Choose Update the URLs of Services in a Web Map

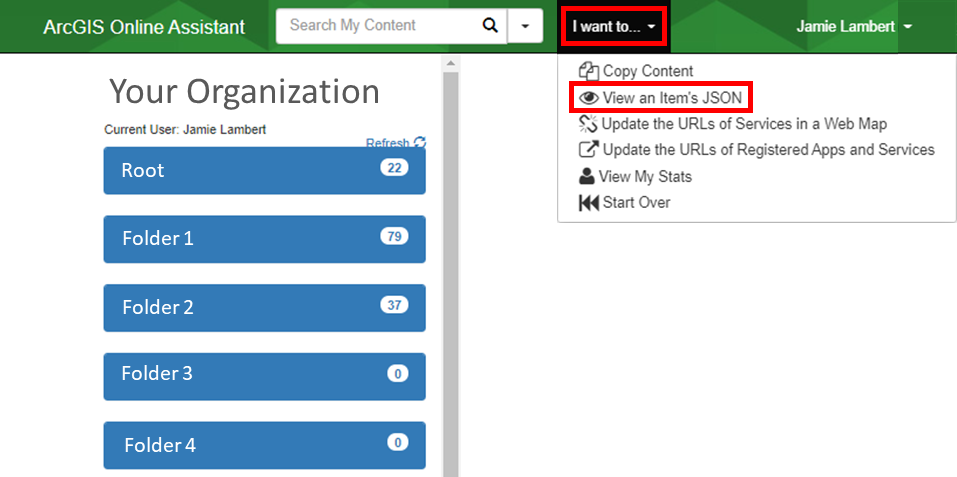[x=744, y=124]
